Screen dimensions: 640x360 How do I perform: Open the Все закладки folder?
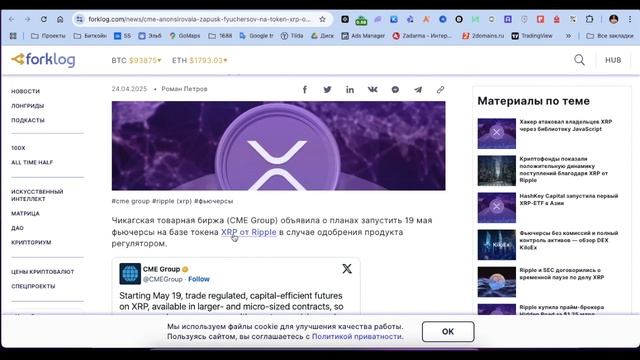click(610, 36)
